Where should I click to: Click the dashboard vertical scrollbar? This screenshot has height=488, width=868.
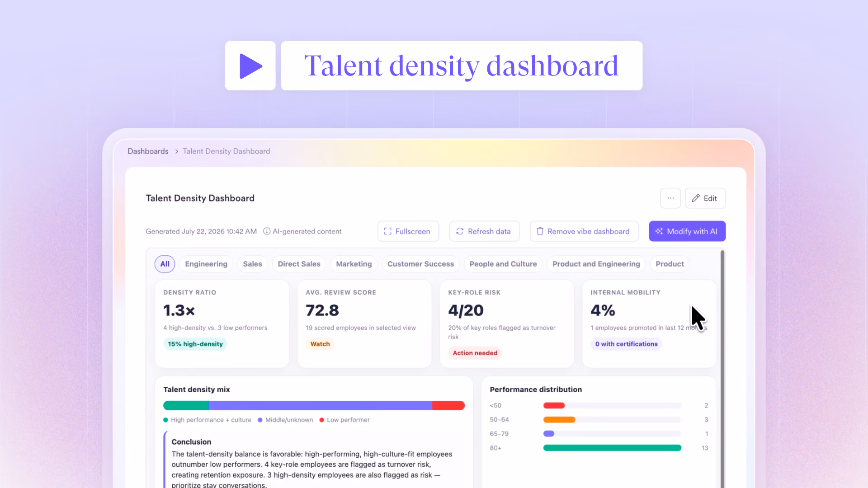pos(722,368)
